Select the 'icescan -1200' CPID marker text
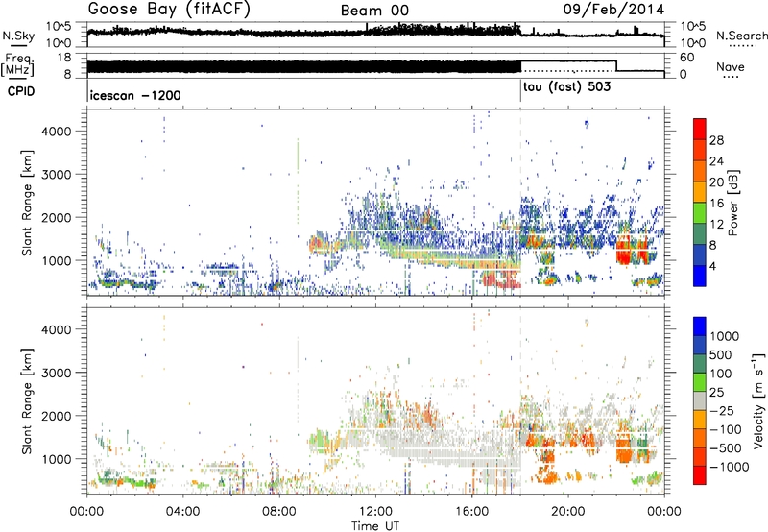Image resolution: width=768 pixels, height=532 pixels. (135, 95)
